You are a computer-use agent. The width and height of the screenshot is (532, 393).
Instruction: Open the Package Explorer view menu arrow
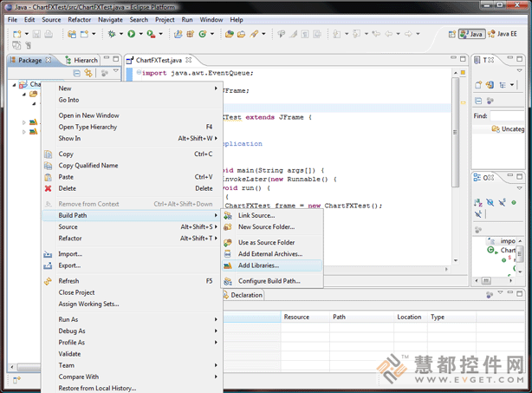click(116, 71)
